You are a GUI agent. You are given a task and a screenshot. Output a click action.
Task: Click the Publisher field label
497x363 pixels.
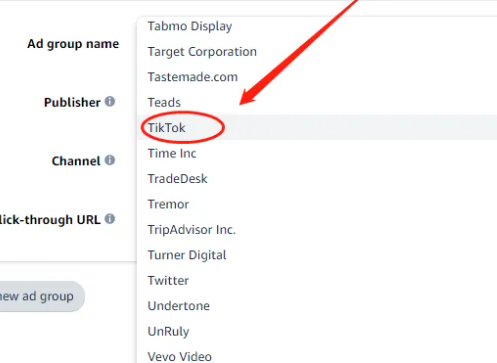(x=72, y=102)
